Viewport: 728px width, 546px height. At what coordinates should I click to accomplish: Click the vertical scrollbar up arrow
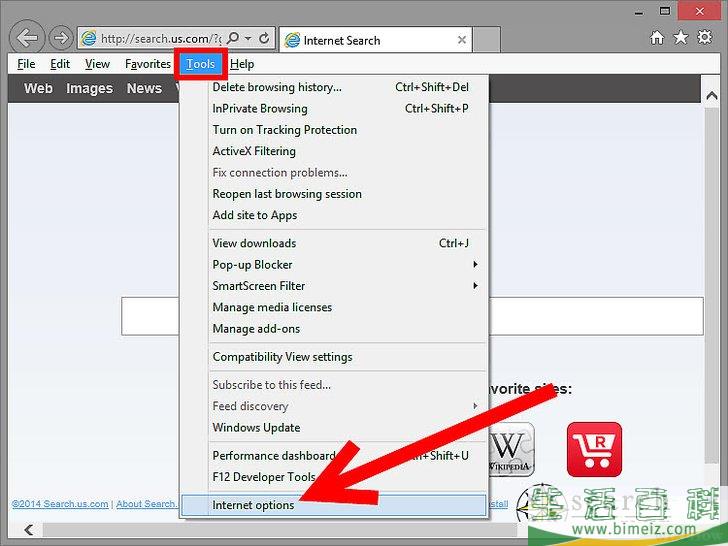[x=712, y=95]
